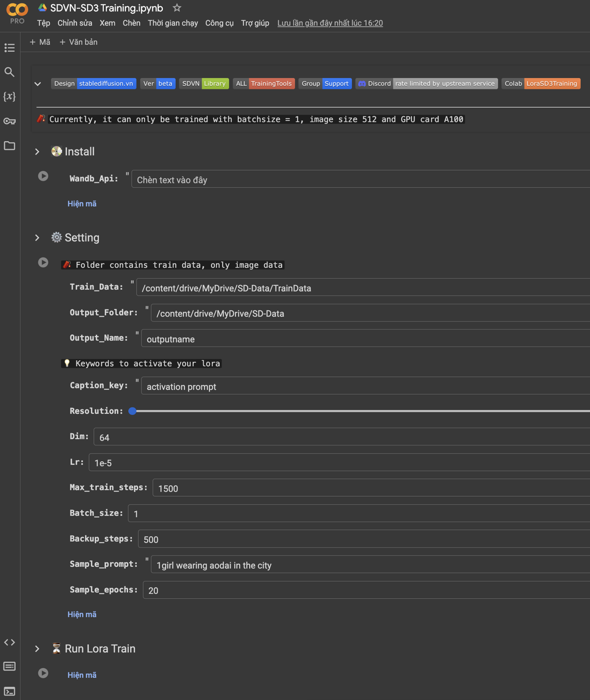
Task: Open the files folder panel
Action: (x=9, y=146)
